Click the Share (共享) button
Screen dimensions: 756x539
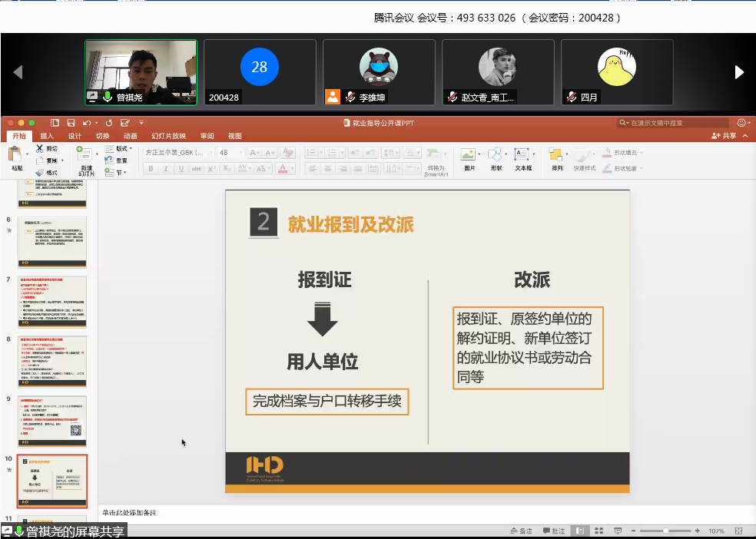(x=724, y=136)
